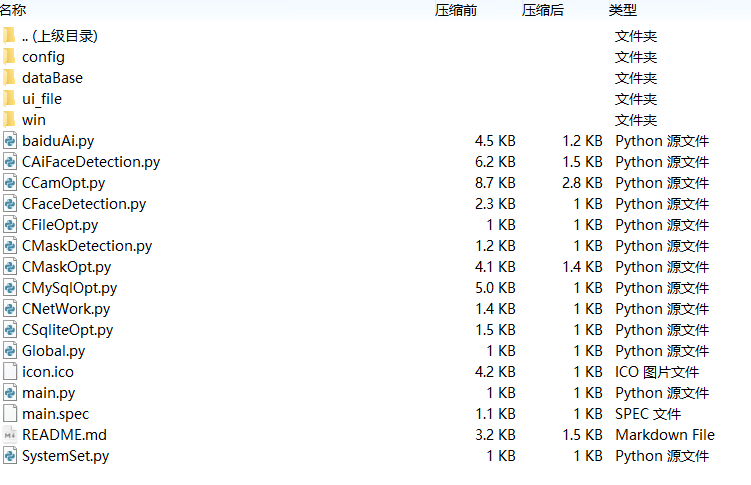Click the 文件夹 type of config row
The height and width of the screenshot is (485, 751).
tap(636, 57)
